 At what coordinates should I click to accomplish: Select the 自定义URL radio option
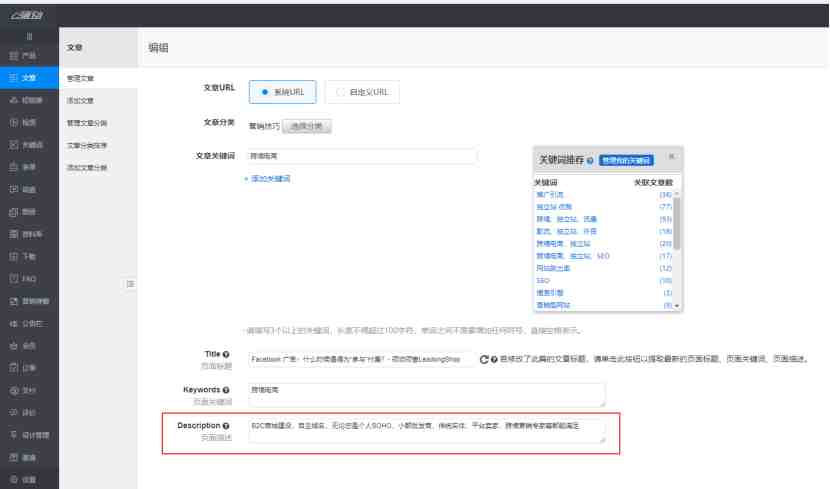(363, 92)
